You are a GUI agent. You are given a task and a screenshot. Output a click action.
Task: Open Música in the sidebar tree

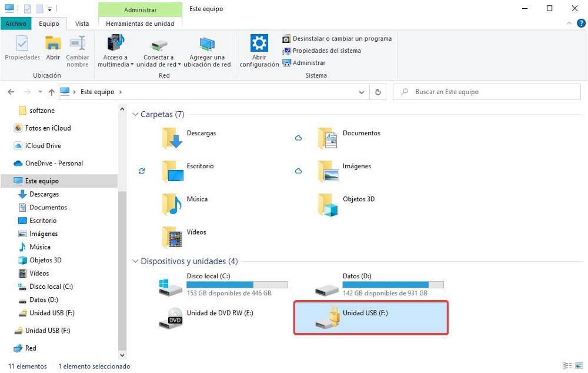point(35,247)
